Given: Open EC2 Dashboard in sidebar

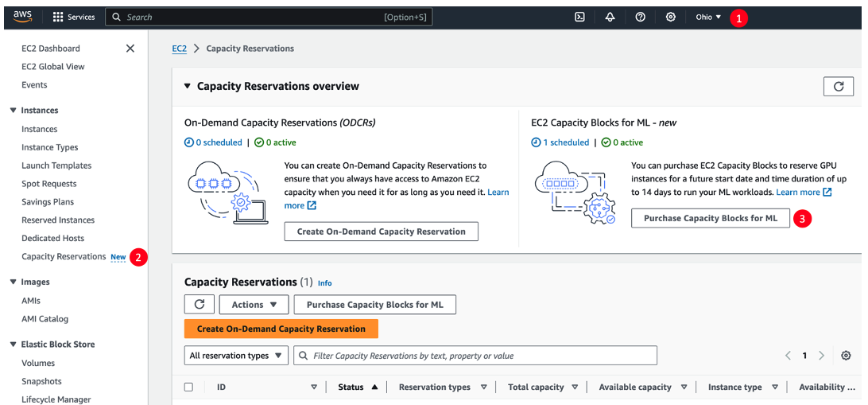Looking at the screenshot, I should point(51,49).
